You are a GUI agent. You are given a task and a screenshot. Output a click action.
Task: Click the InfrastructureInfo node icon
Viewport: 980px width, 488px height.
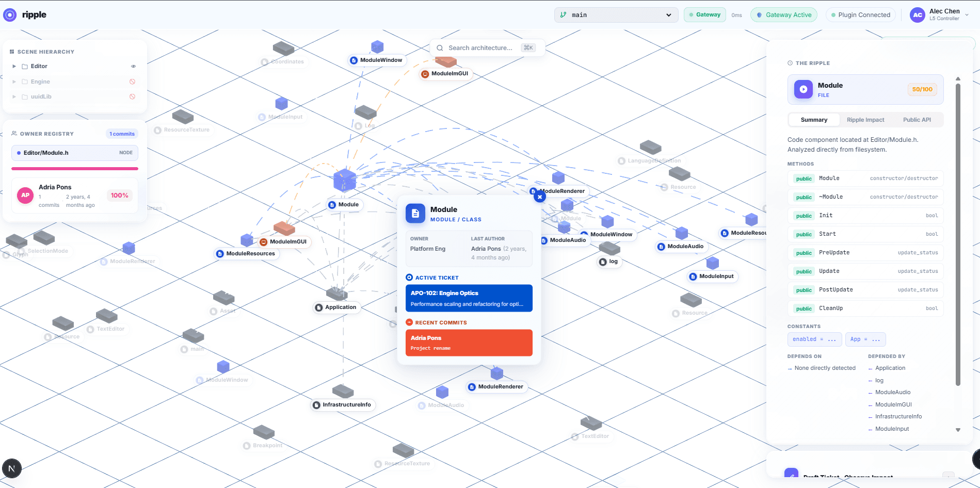[316, 405]
